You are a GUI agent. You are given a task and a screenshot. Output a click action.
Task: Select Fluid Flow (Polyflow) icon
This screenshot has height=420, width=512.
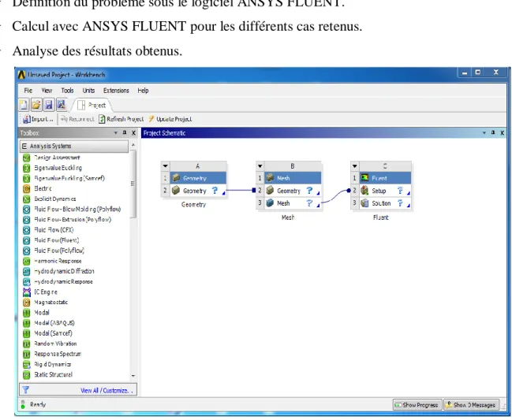point(27,251)
